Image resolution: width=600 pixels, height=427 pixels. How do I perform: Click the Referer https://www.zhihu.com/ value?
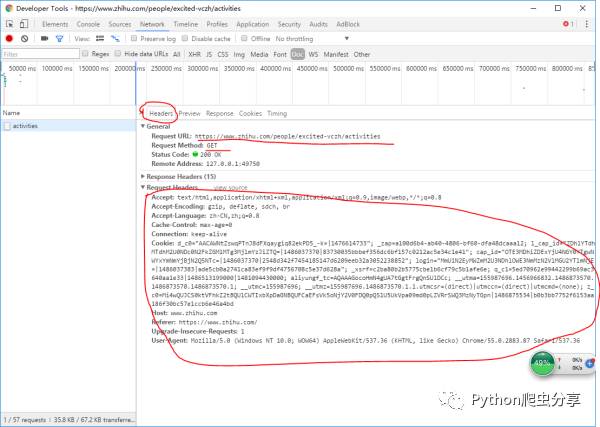pos(218,322)
